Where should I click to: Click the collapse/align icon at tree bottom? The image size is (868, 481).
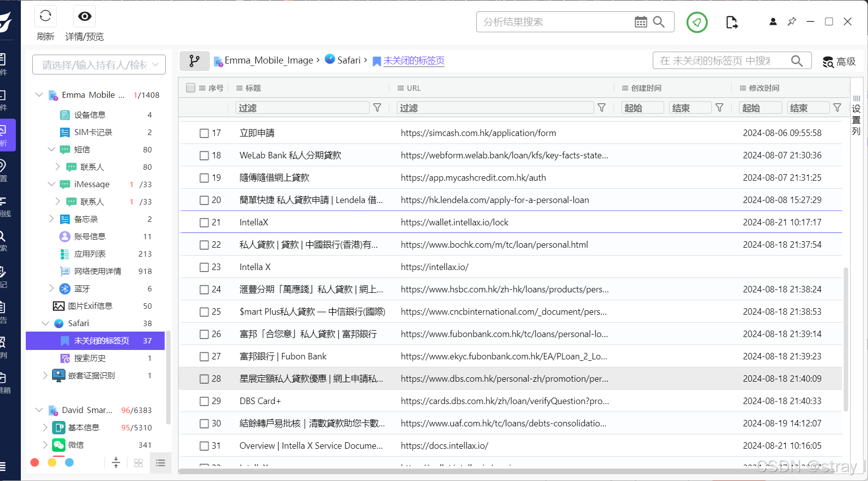[x=116, y=463]
